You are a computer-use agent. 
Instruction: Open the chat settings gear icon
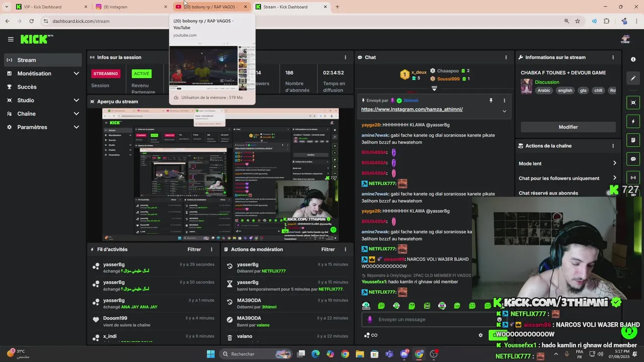click(480, 335)
